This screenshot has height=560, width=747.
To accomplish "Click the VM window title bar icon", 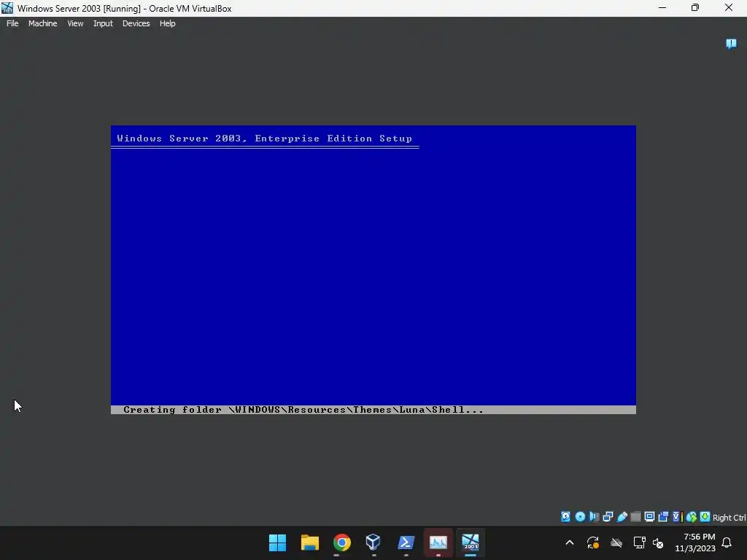I will (7, 8).
